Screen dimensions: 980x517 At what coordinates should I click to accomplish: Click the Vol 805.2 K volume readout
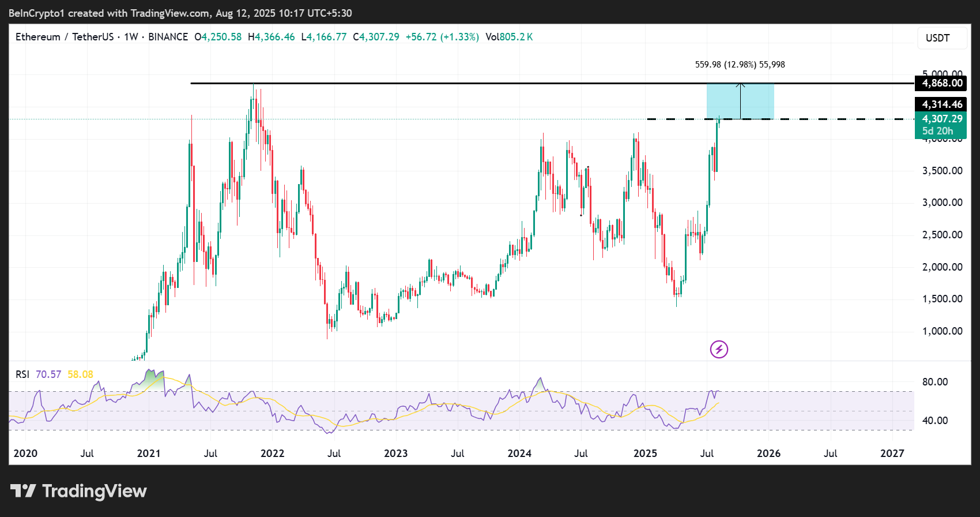tap(509, 37)
